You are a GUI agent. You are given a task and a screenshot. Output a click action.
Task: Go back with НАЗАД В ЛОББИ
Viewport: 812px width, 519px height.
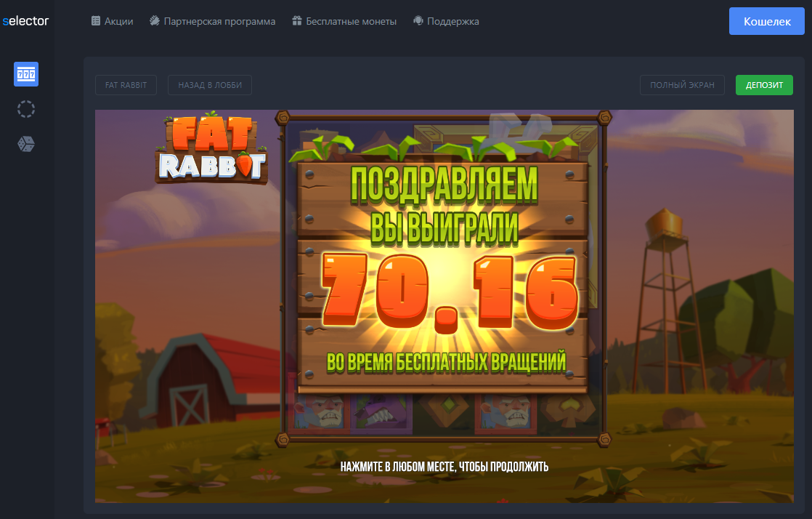click(x=210, y=85)
